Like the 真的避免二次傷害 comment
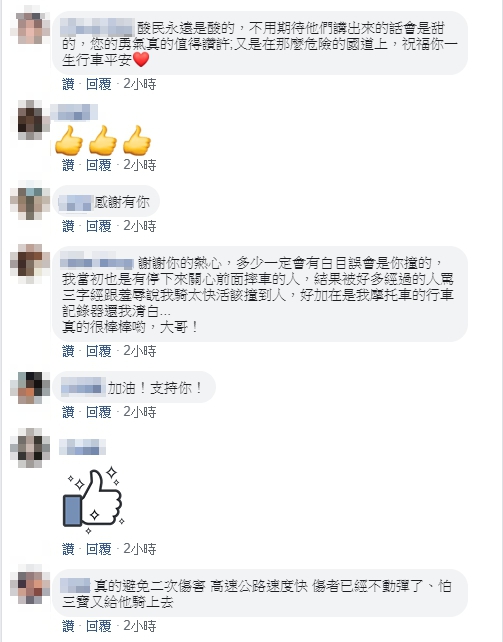The image size is (503, 642). [x=68, y=626]
